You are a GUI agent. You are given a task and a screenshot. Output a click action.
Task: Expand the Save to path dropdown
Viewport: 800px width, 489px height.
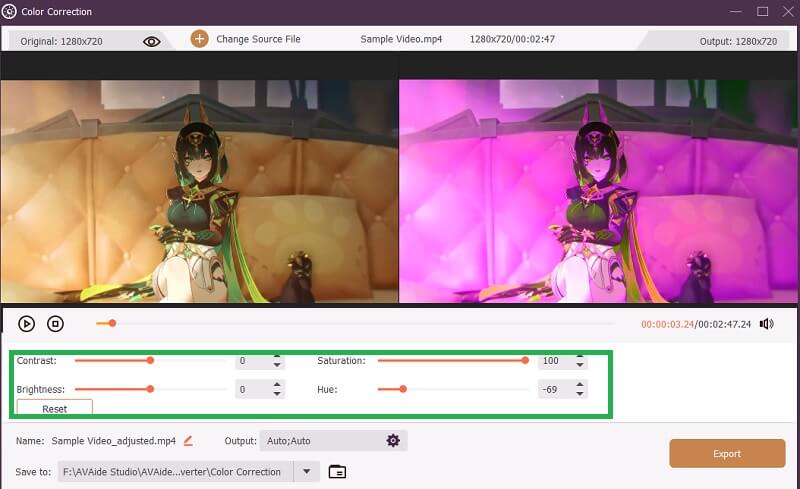point(308,472)
